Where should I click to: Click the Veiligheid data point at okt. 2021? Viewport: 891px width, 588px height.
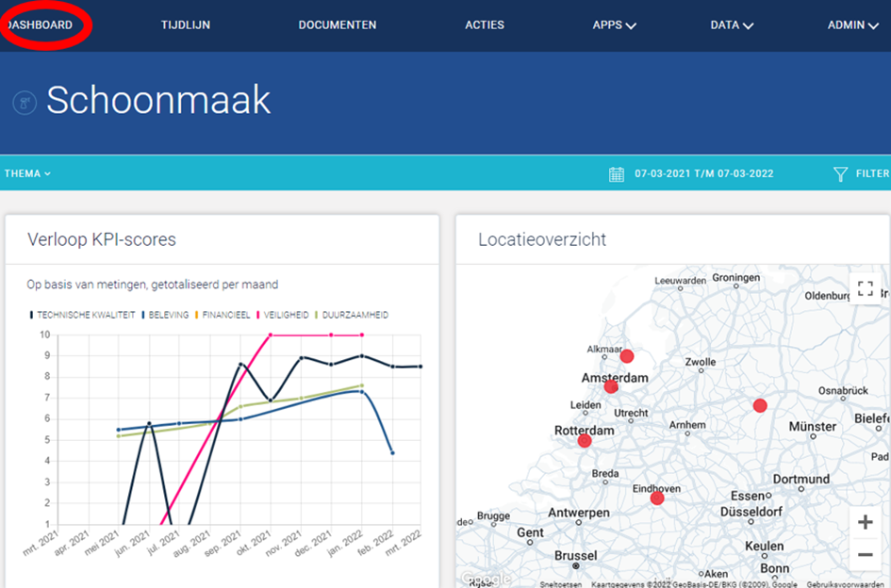[x=271, y=335]
